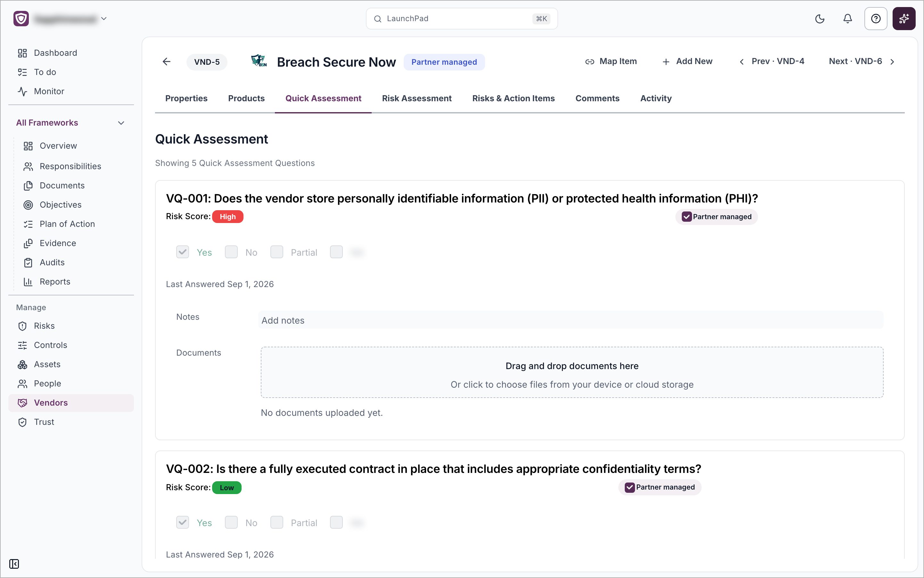This screenshot has height=578, width=924.
Task: Open Activity tab
Action: [656, 98]
